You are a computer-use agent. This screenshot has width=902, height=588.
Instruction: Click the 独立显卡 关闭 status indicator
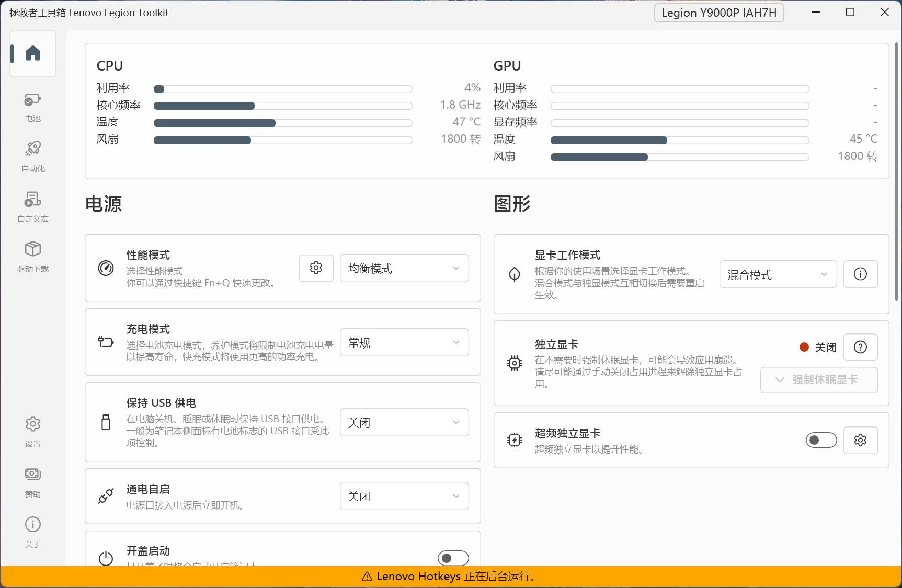pyautogui.click(x=818, y=347)
